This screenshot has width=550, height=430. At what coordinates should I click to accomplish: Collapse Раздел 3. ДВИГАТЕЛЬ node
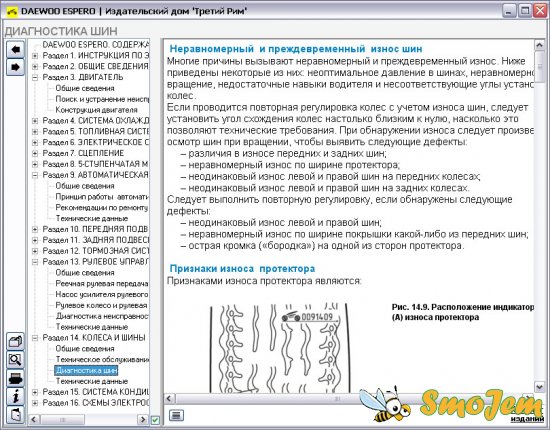click(35, 78)
